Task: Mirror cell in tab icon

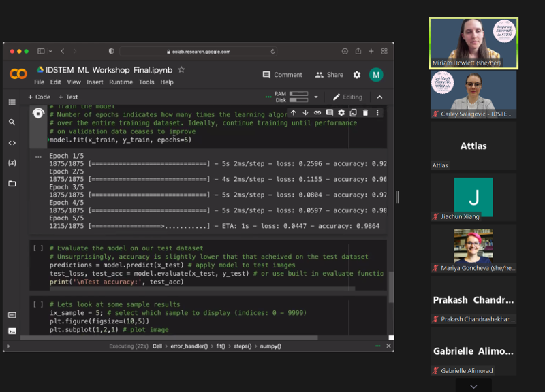Action: pos(353,112)
